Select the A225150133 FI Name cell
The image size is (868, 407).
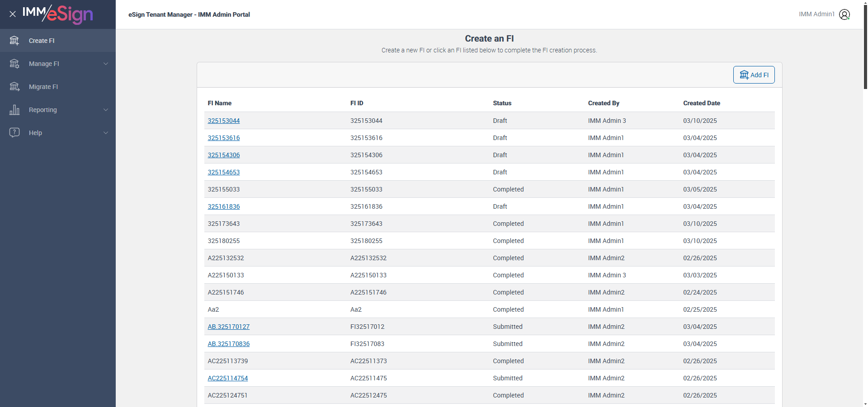226,275
